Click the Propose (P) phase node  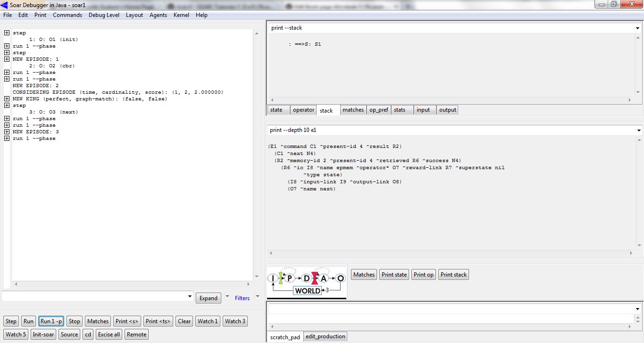[290, 278]
